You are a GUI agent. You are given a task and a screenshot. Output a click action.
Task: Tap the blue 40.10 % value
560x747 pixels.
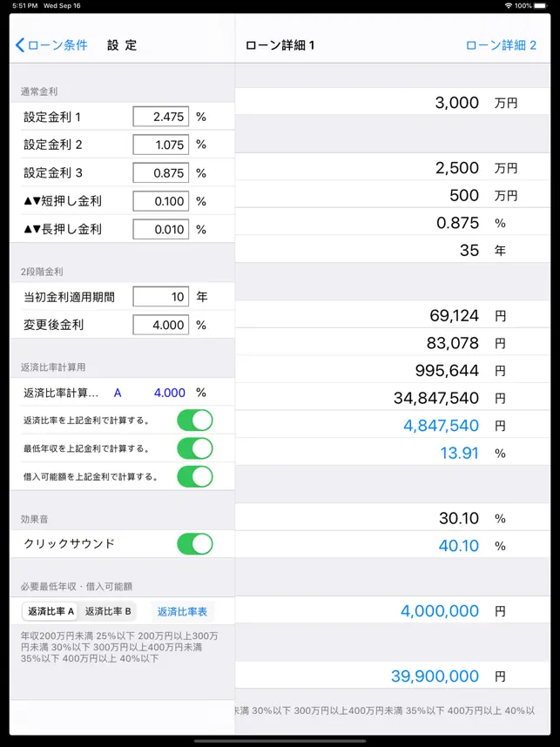click(458, 546)
